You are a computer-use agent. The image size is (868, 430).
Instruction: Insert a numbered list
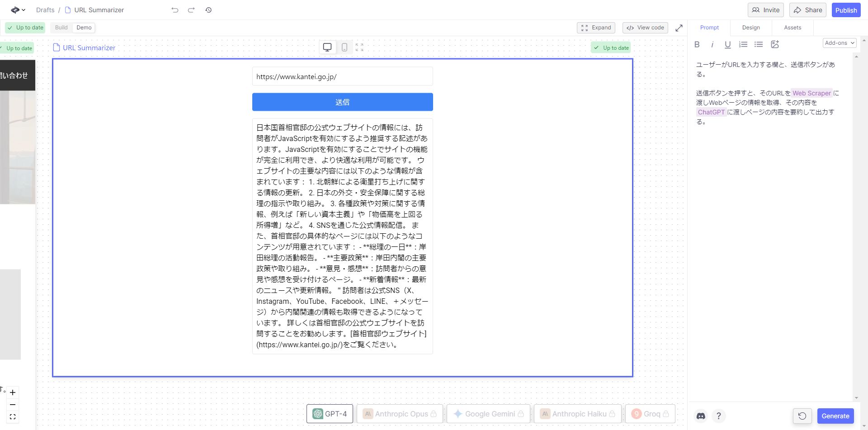click(743, 44)
